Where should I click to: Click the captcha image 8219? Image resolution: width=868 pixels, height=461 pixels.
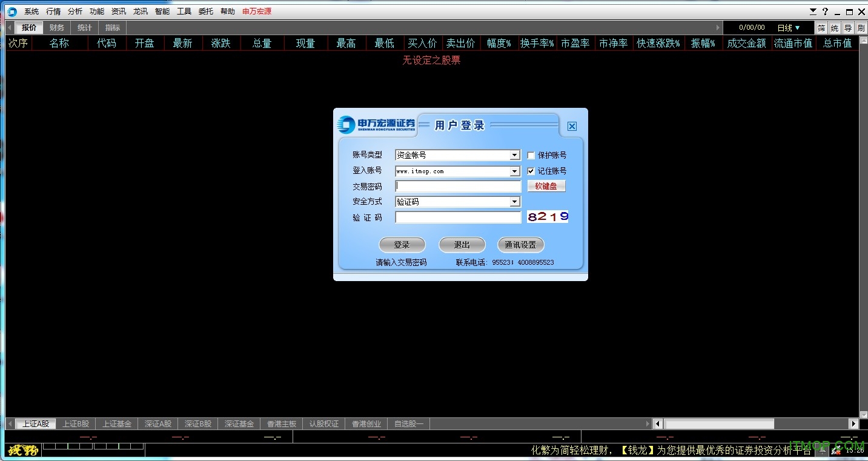(x=548, y=216)
